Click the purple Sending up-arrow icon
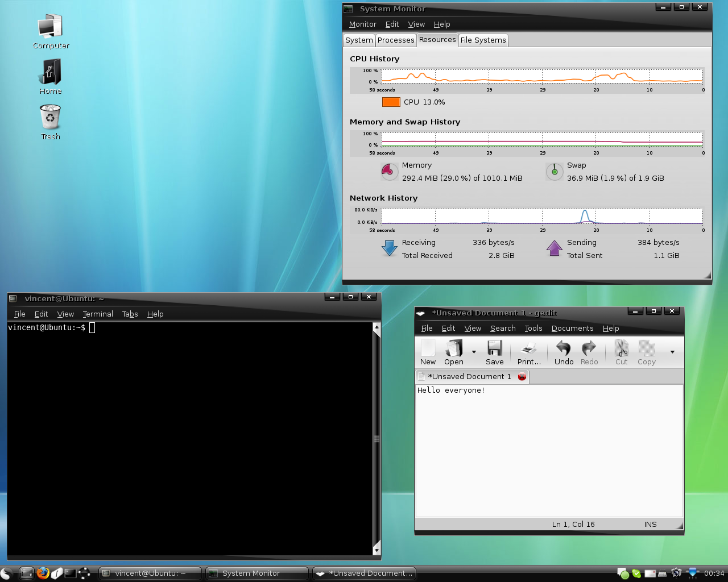Image resolution: width=728 pixels, height=582 pixels. (x=555, y=248)
